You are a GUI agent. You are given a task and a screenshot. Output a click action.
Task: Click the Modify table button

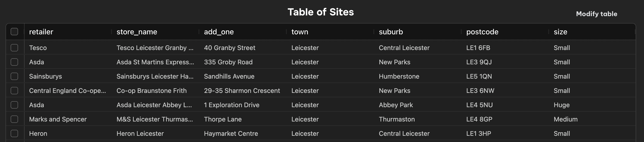(596, 14)
